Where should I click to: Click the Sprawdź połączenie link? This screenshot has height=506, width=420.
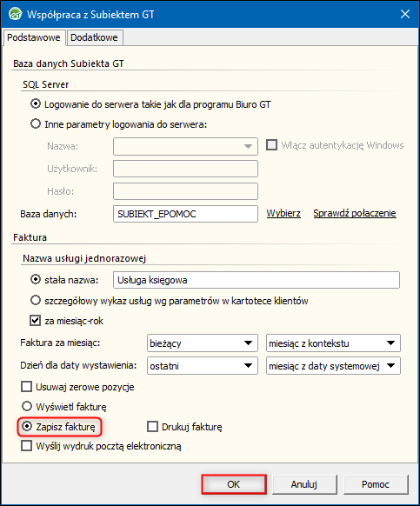[355, 213]
